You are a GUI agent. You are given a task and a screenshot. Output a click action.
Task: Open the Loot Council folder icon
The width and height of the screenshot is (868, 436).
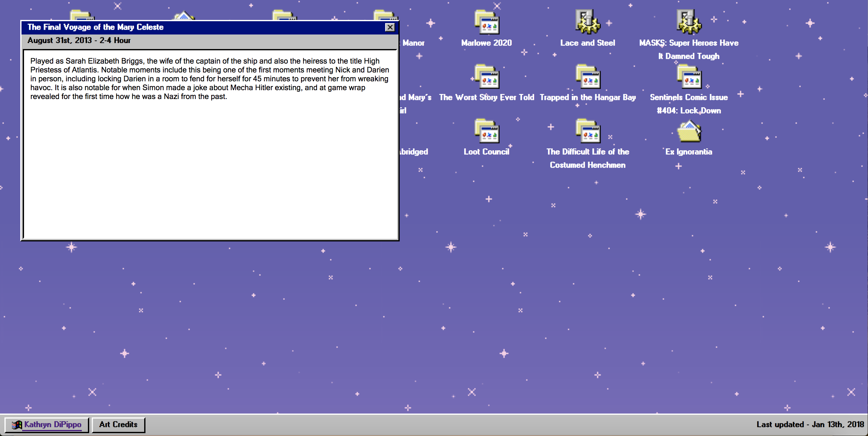click(486, 131)
